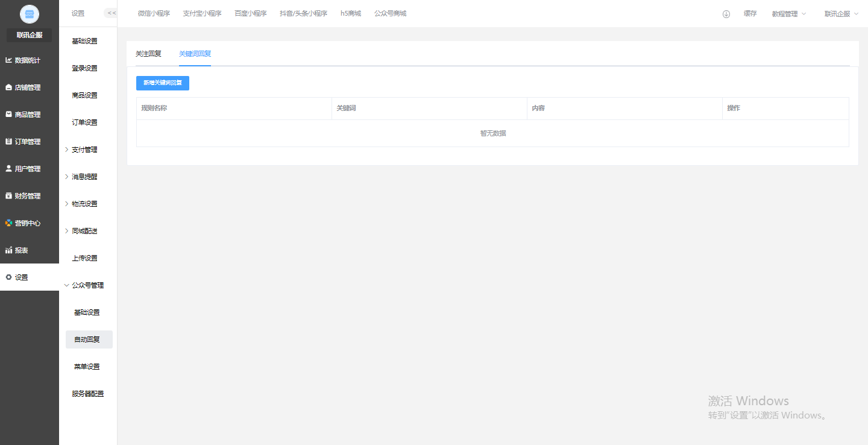Click the 联讯企服 logo avatar
This screenshot has width=868, height=445.
[30, 14]
